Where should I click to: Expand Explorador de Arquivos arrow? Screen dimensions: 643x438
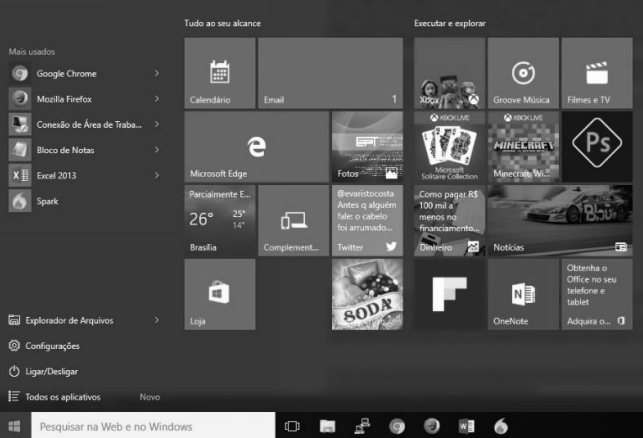157,320
